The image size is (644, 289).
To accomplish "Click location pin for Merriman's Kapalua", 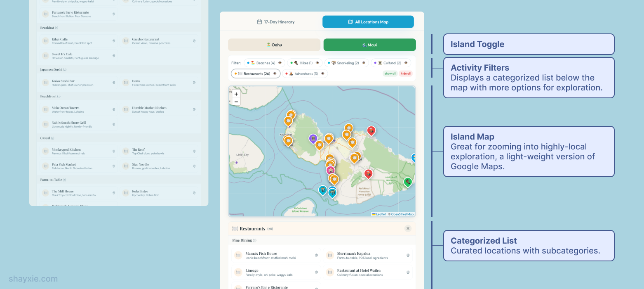I will coord(408,256).
